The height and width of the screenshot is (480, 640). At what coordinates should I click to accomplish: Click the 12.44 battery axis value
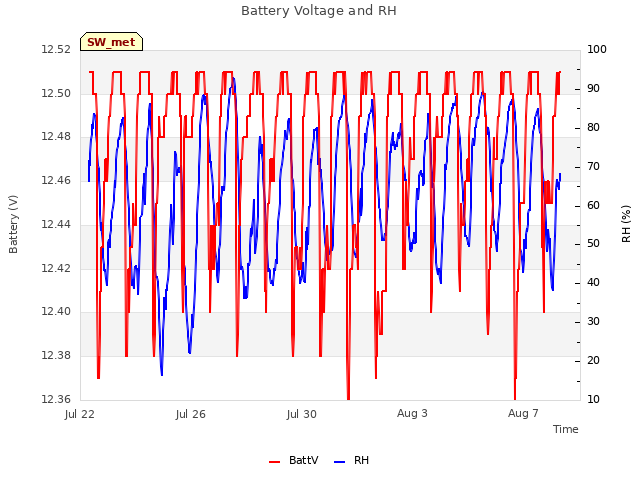[56, 224]
